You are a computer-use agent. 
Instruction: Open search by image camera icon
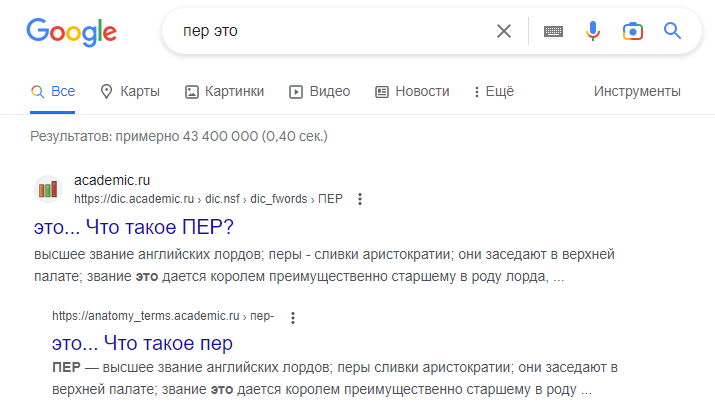click(632, 31)
